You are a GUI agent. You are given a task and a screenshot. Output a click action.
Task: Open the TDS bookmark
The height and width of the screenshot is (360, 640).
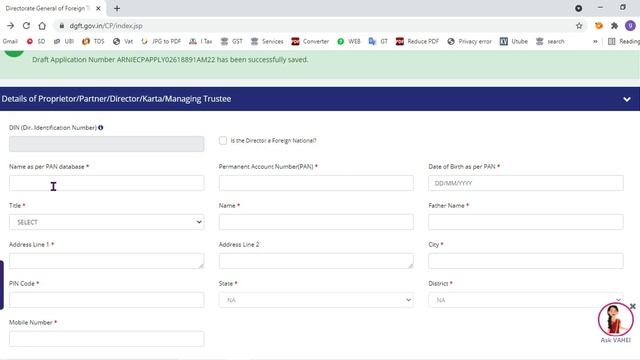coord(93,41)
